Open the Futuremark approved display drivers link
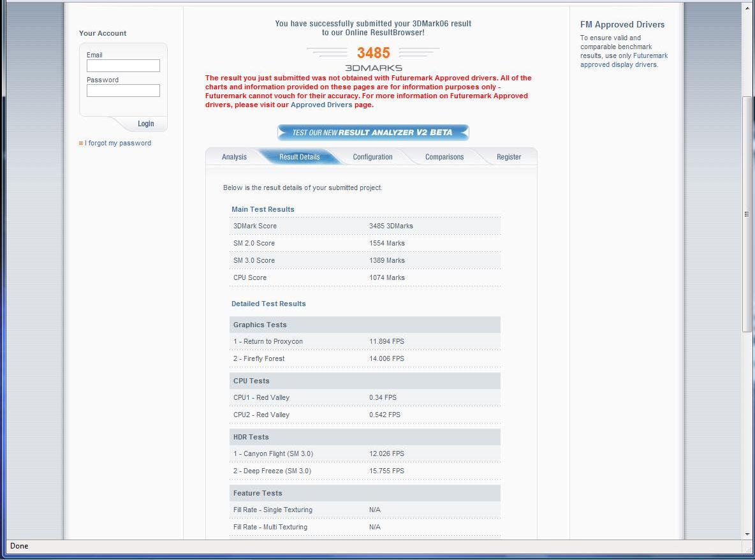This screenshot has height=560, width=755. [624, 60]
